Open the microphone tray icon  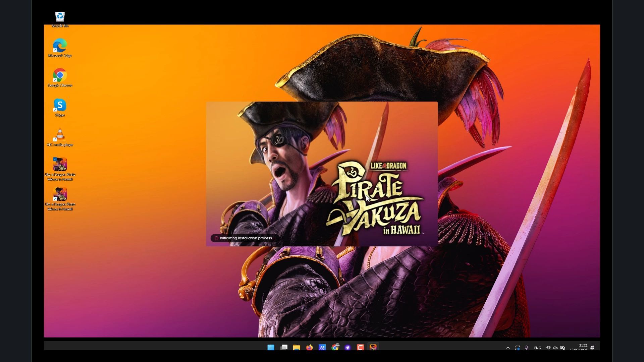pyautogui.click(x=527, y=348)
